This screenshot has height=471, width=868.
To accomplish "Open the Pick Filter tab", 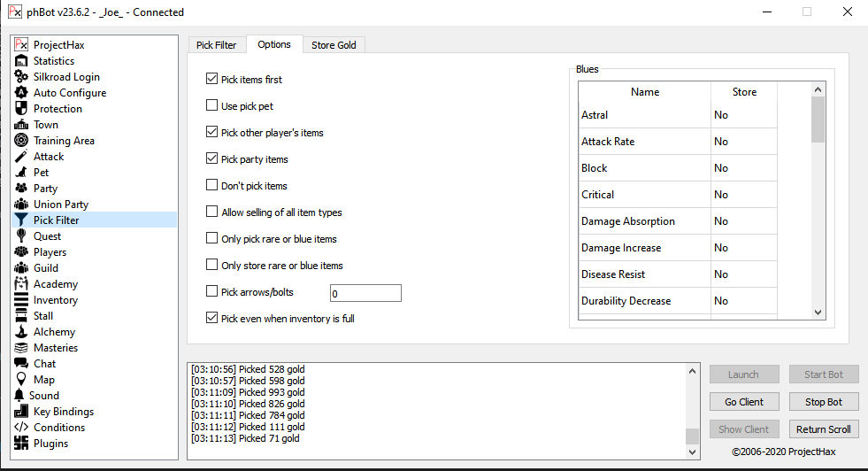I will (216, 45).
